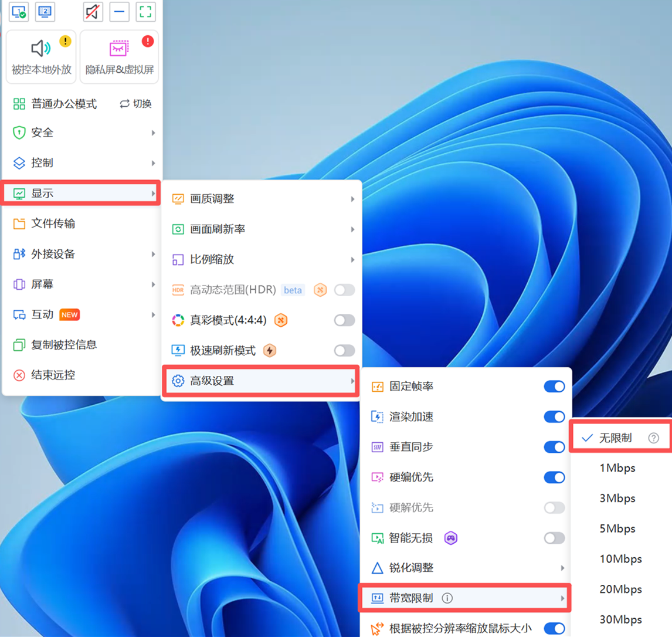Screen dimensions: 672x637
Task: Disable the 固定帧率 toggle
Action: pyautogui.click(x=554, y=386)
